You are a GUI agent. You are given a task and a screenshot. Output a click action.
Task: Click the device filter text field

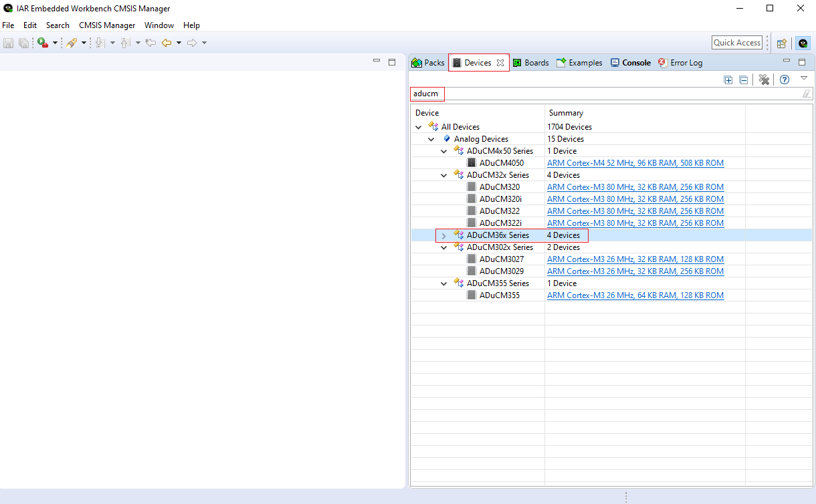[x=605, y=94]
